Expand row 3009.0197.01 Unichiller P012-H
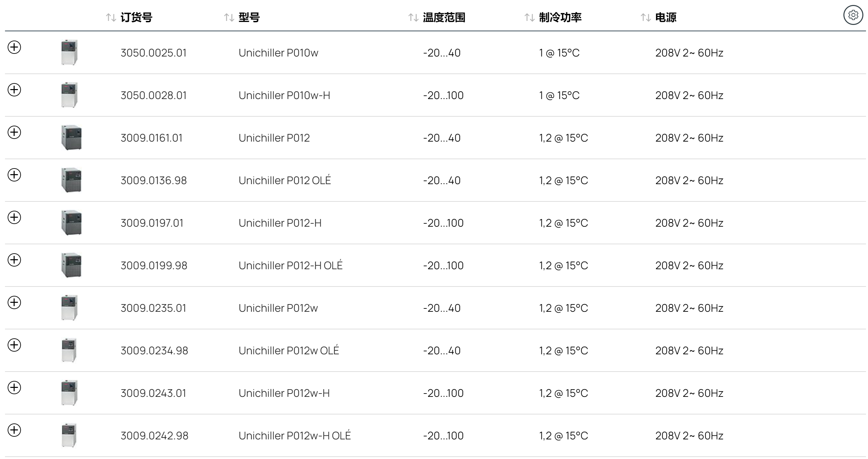The width and height of the screenshot is (868, 459). (14, 217)
